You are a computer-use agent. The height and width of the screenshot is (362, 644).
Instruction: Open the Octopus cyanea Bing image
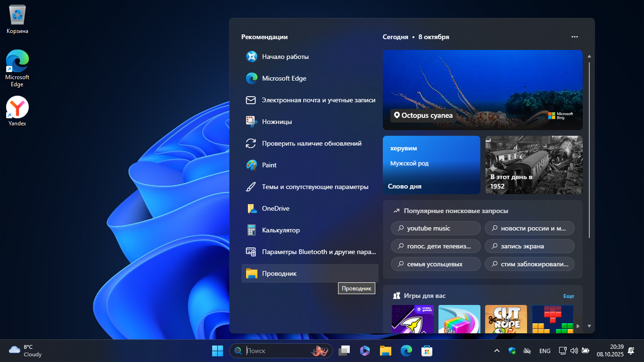(482, 90)
